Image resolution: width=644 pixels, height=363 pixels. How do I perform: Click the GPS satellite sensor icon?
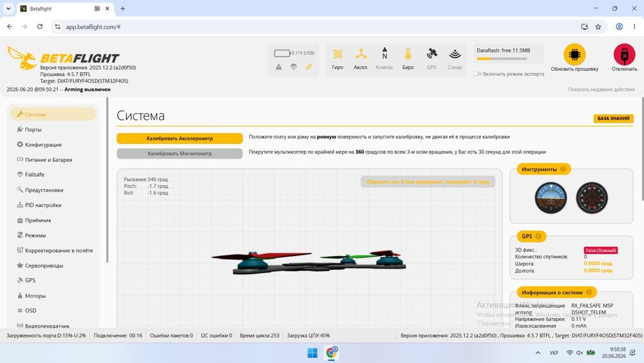tap(431, 54)
